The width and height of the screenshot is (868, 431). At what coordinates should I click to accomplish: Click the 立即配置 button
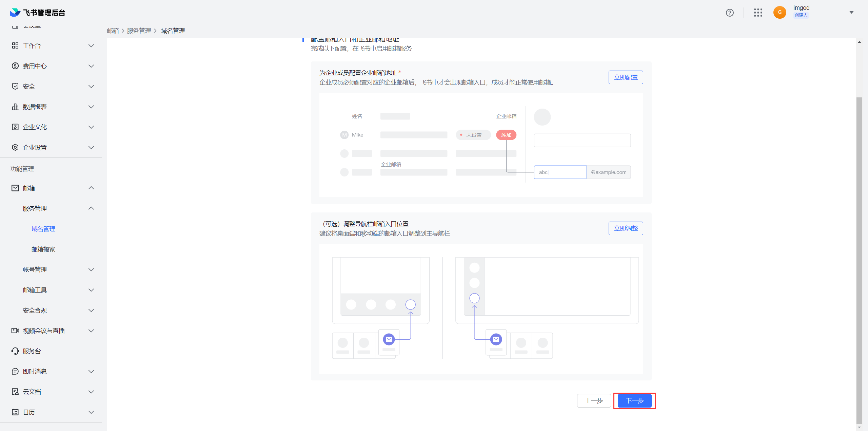pos(626,77)
